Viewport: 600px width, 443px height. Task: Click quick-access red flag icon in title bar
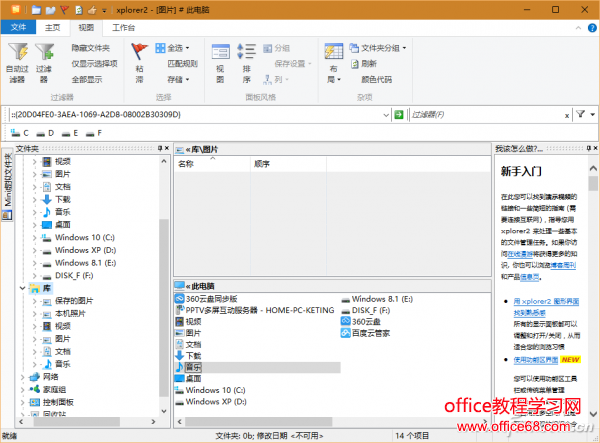point(64,10)
